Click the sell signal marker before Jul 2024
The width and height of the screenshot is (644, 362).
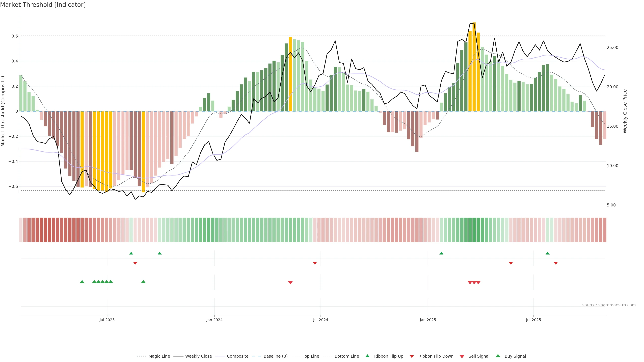tap(290, 283)
